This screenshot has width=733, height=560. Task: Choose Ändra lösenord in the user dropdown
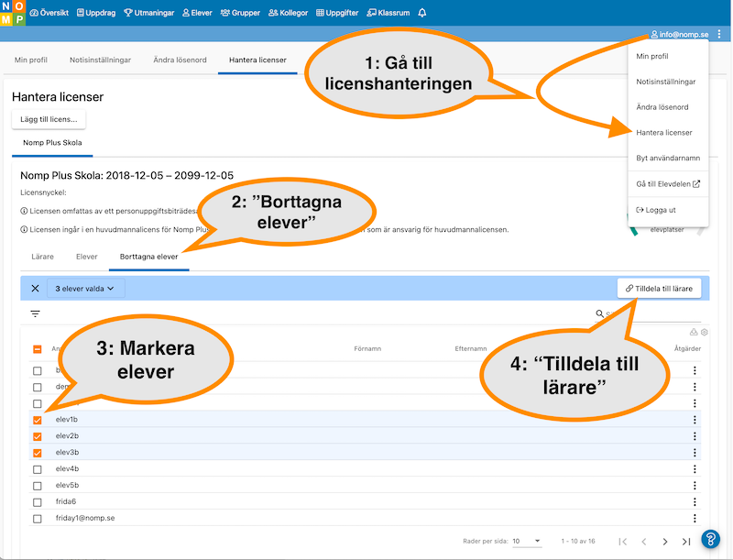662,107
